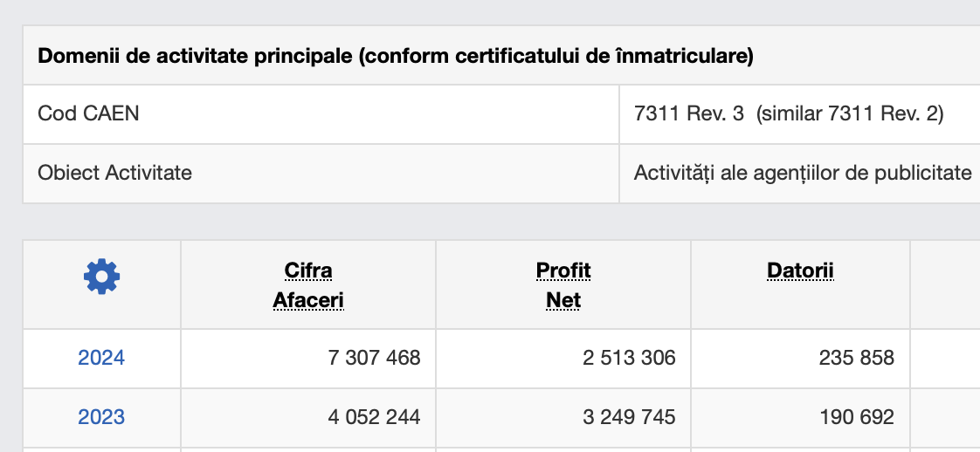980x452 pixels.
Task: Click the Obiect Activitate label cell
Action: [x=321, y=173]
